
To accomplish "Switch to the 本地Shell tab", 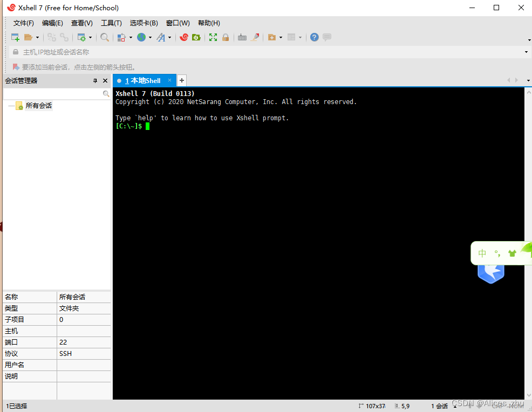I will pos(144,80).
